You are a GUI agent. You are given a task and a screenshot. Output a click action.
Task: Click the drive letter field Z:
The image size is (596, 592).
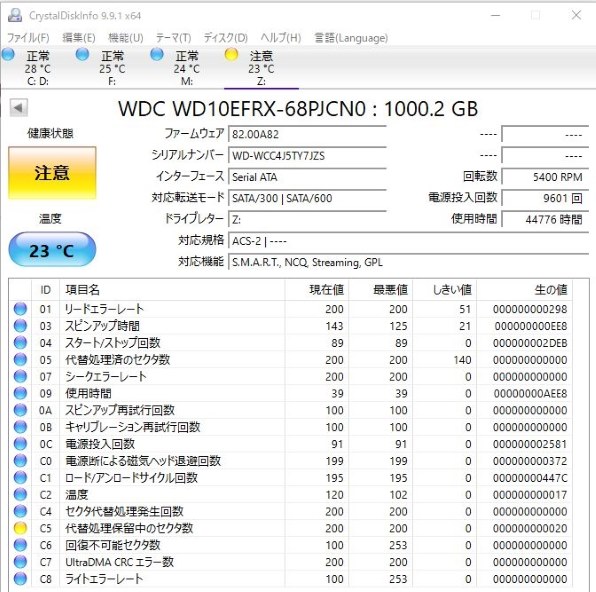pyautogui.click(x=307, y=219)
